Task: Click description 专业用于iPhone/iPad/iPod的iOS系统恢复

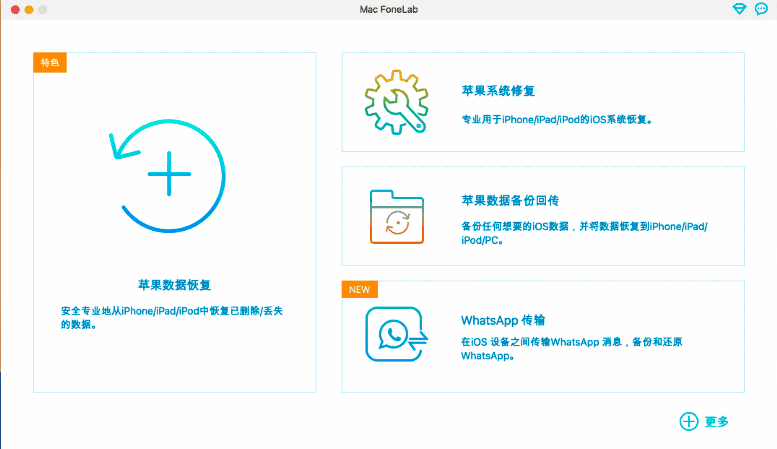Action: [x=556, y=119]
